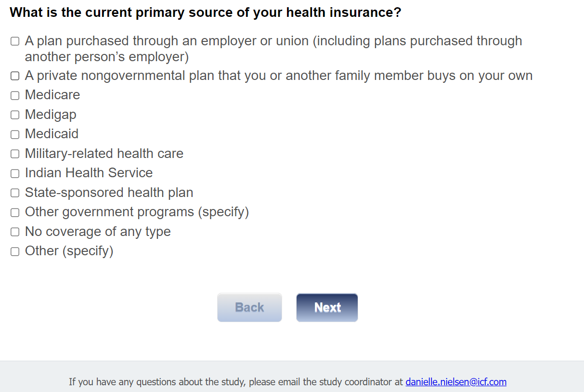Check the State-sponsored health plan checkbox
Screen dimensions: 584x392
tap(15, 193)
